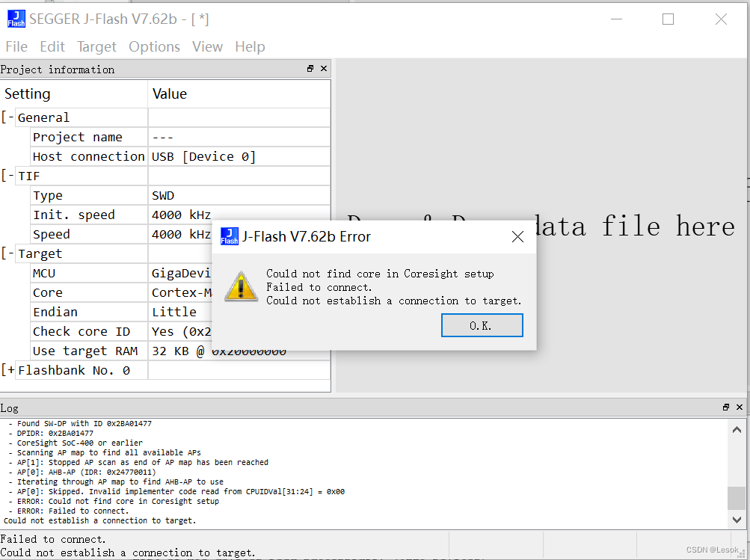Click the warning triangle icon in dialog

tap(241, 286)
